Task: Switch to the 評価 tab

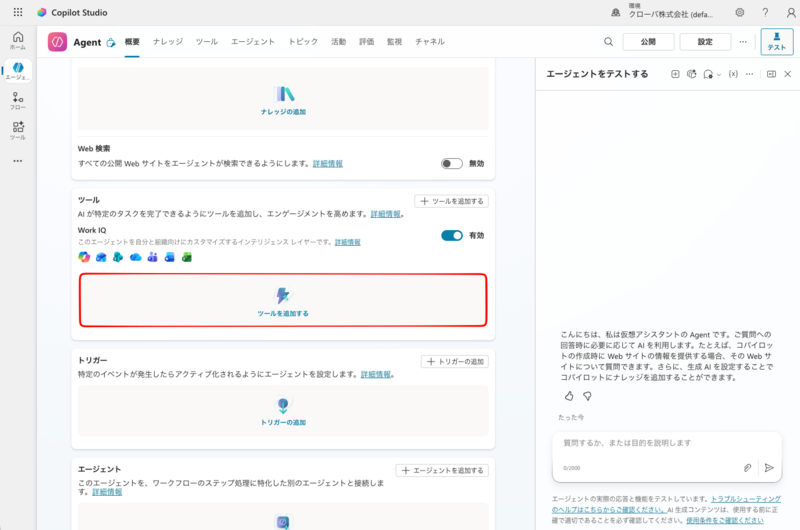Action: pyautogui.click(x=366, y=42)
